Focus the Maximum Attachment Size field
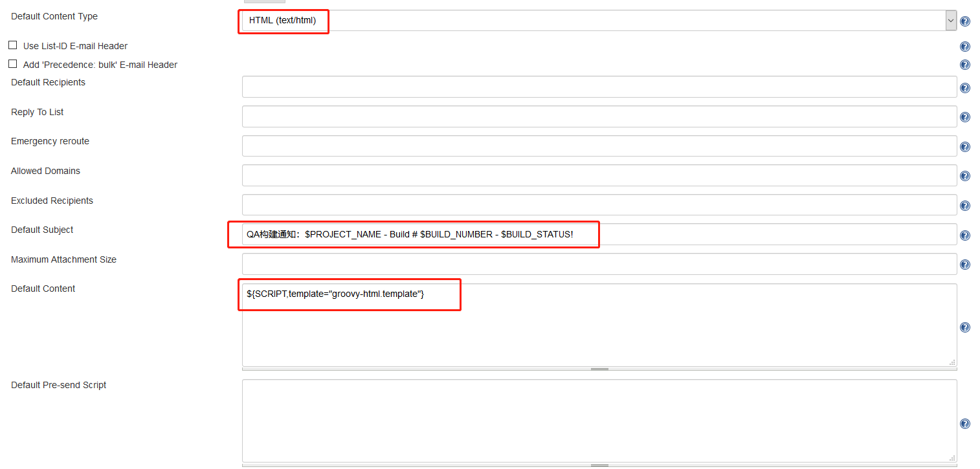Image resolution: width=980 pixels, height=469 pixels. tap(599, 264)
